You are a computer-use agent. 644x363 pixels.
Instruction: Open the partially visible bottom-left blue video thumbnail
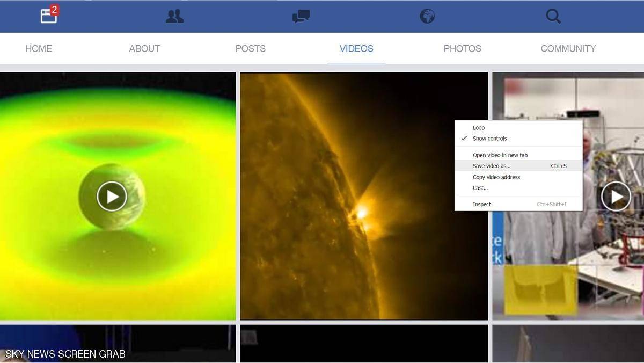(118, 344)
